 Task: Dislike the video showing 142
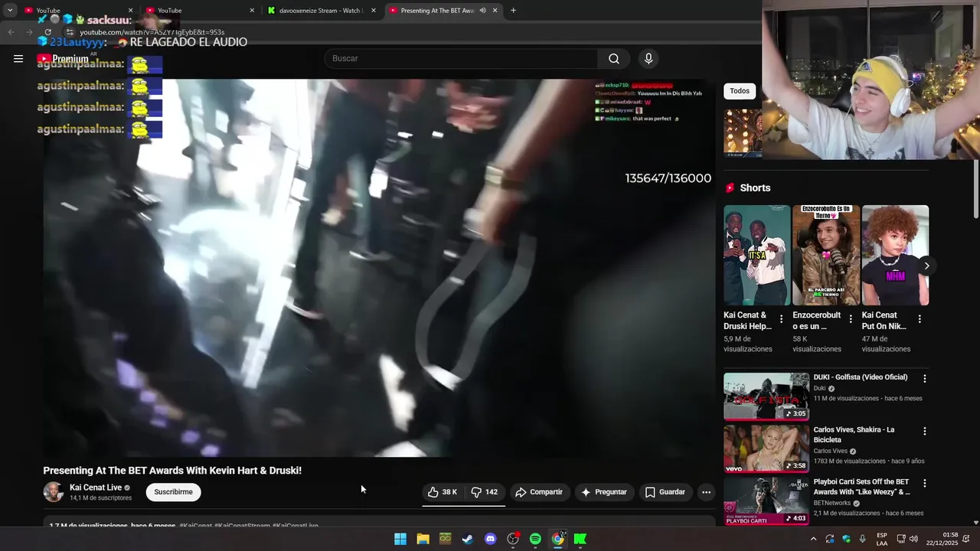pyautogui.click(x=484, y=492)
